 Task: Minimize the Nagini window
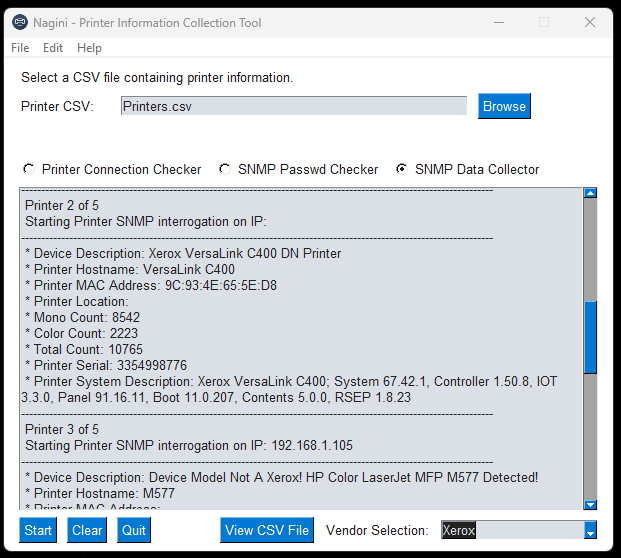click(x=499, y=22)
